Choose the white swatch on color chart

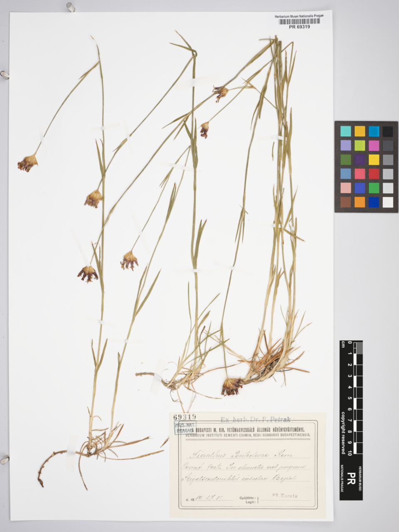tap(387, 202)
